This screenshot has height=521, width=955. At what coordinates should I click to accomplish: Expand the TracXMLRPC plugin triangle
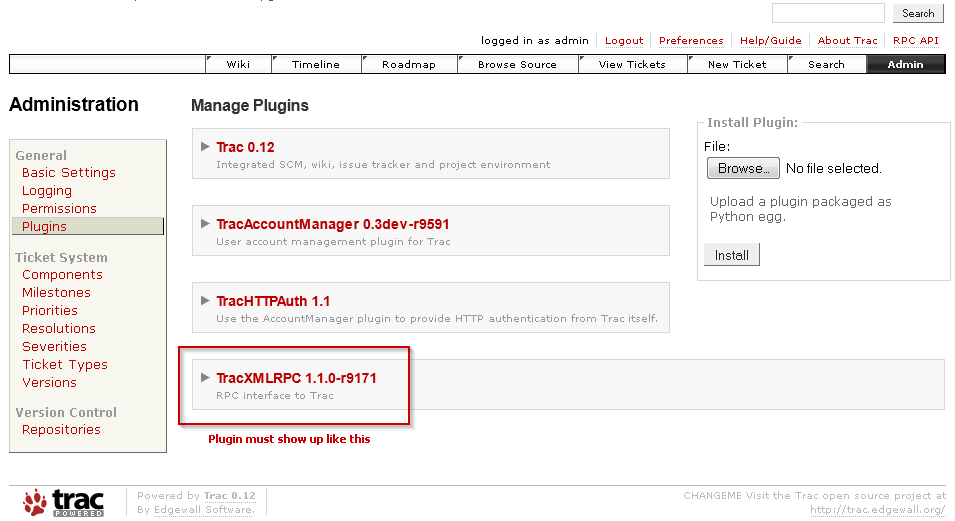point(205,377)
